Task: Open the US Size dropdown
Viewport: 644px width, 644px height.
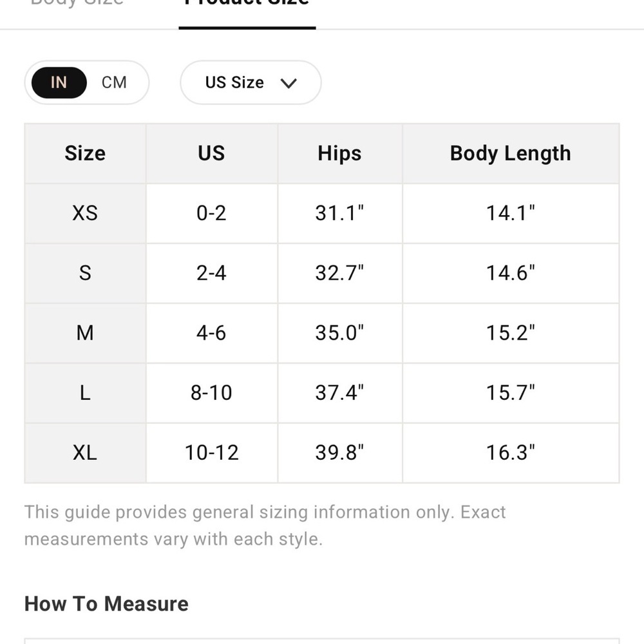Action: 251,82
